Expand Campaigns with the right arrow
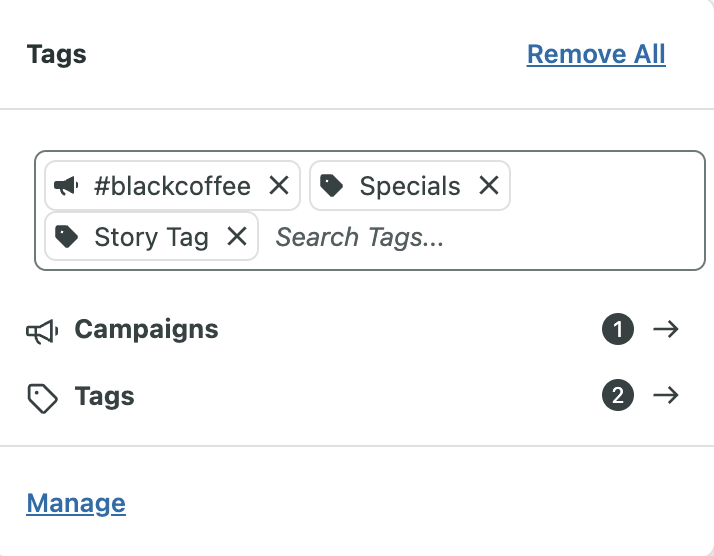The image size is (714, 556). 665,330
